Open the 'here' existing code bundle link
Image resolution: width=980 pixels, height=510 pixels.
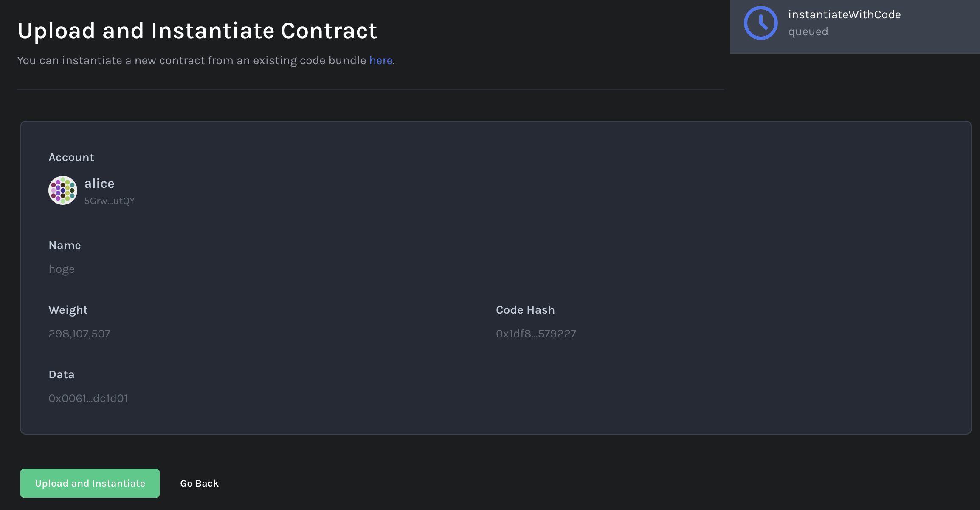381,60
